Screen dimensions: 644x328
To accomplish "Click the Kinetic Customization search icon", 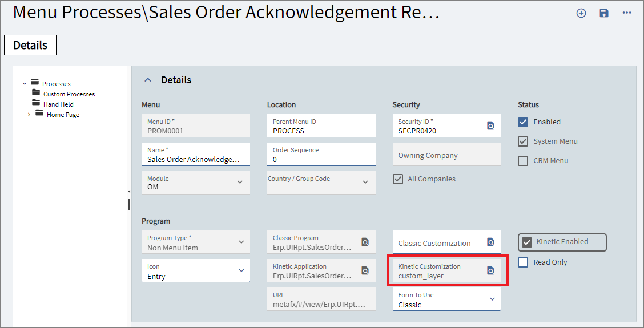I will pyautogui.click(x=490, y=270).
